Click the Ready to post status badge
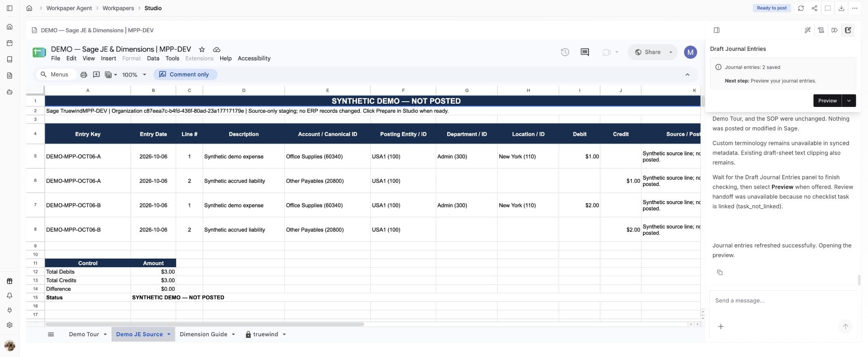Image resolution: width=868 pixels, height=357 pixels. point(772,8)
